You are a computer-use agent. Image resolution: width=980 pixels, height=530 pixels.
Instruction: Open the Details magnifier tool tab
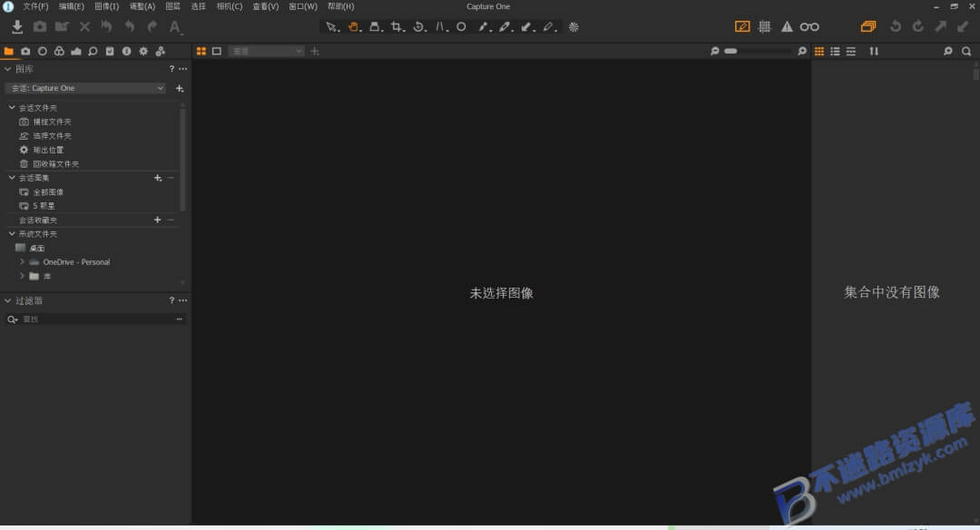click(x=93, y=51)
